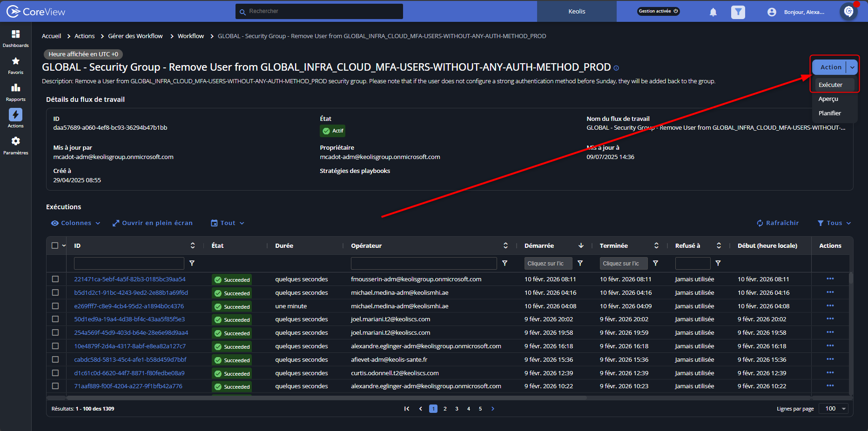868x431 pixels.
Task: Check the select-all executions checkbox
Action: pos(55,245)
